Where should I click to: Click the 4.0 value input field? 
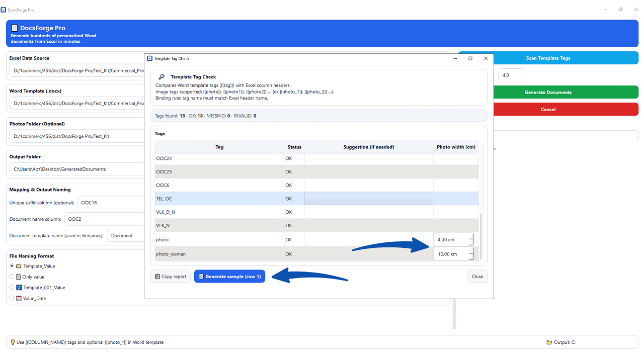click(x=511, y=74)
